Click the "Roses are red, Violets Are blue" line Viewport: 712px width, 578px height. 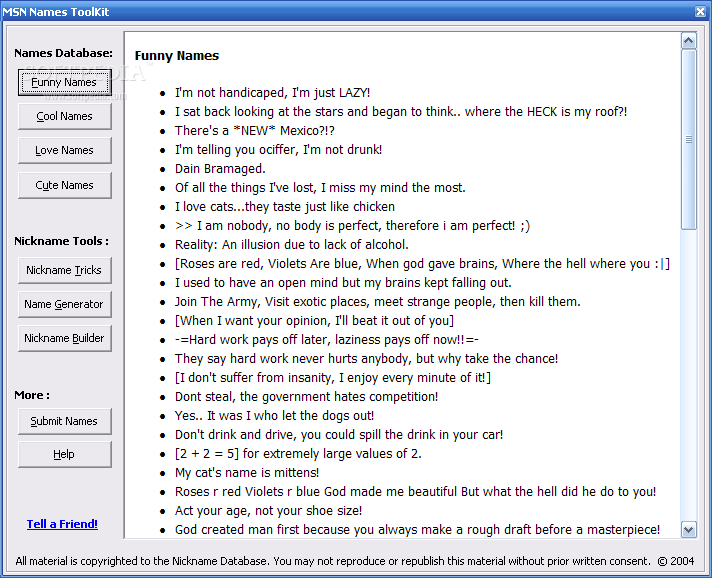[x=422, y=264]
